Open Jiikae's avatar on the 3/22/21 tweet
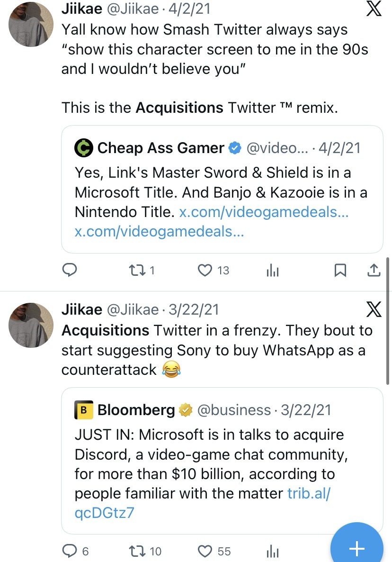The image size is (392, 562). click(31, 325)
